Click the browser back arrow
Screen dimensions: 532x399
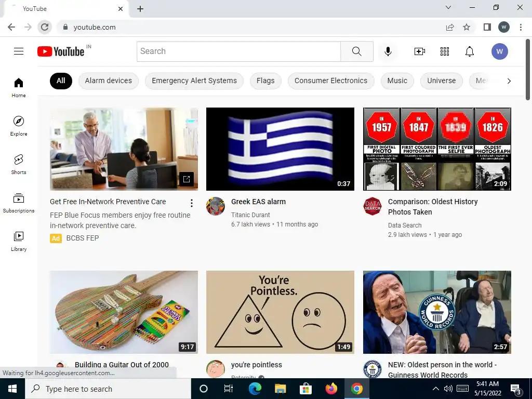click(11, 27)
